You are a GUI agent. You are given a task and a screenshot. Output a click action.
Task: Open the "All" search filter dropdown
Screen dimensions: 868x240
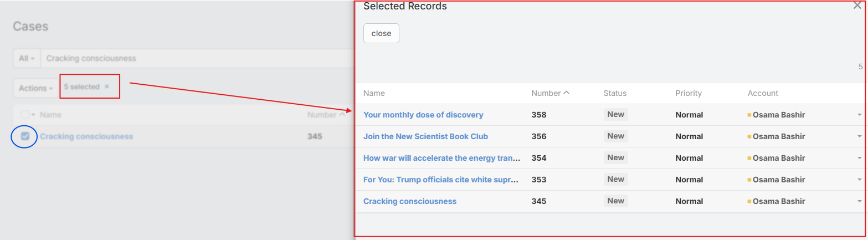[x=27, y=58]
